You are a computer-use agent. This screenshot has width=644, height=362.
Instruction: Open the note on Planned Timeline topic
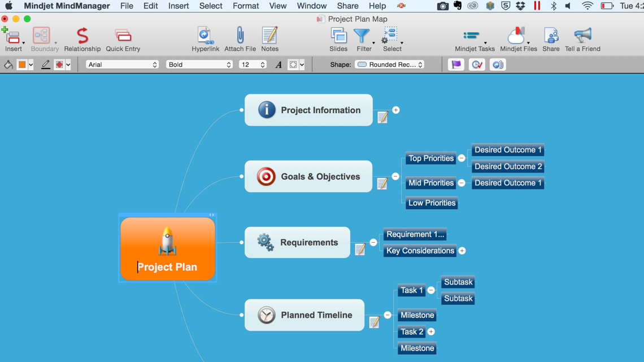374,322
